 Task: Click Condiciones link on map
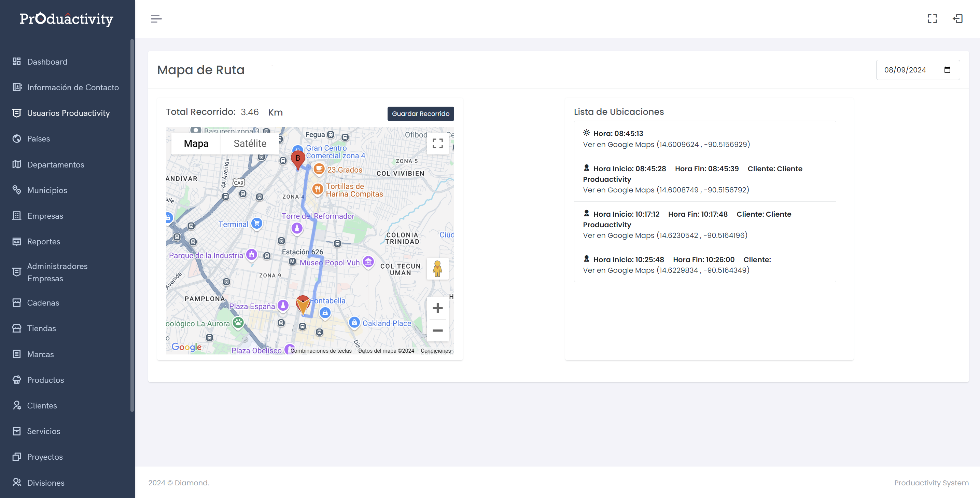436,351
